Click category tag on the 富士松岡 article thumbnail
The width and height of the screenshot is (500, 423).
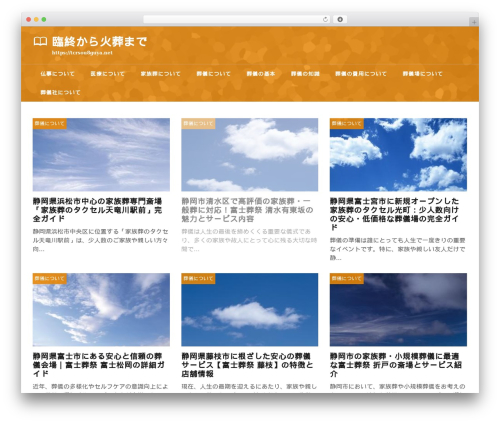(x=49, y=278)
